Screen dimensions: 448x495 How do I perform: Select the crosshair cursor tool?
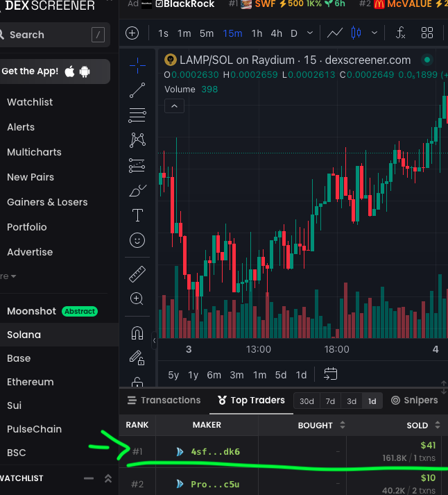(x=137, y=65)
